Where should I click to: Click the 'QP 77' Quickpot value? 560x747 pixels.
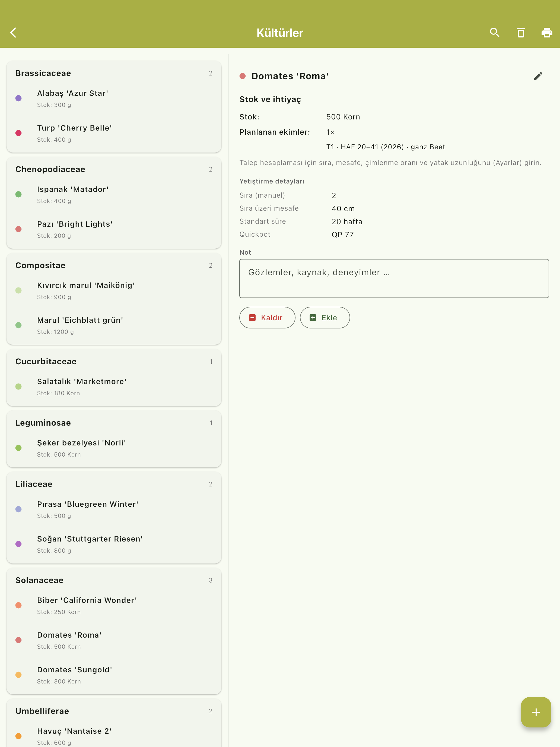(343, 235)
